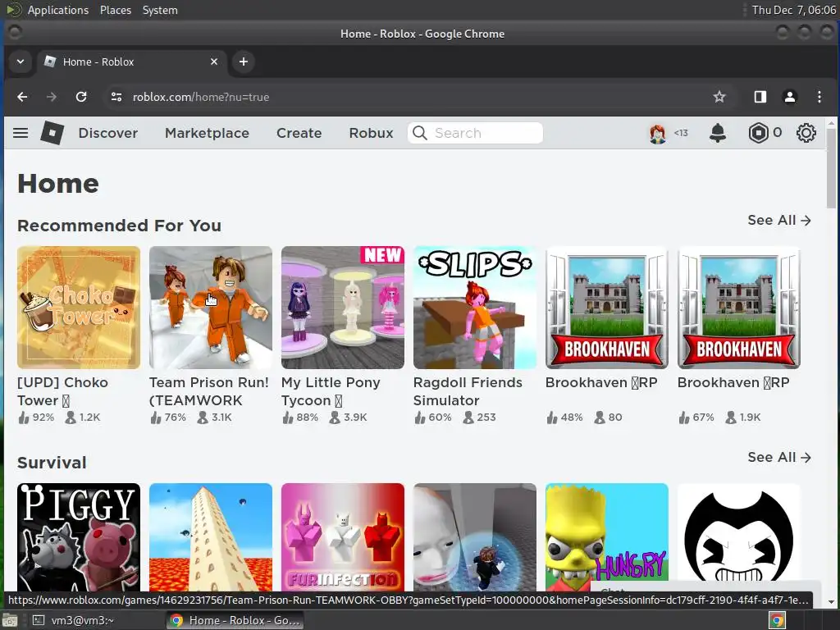Reload the Roblox page

pos(81,97)
